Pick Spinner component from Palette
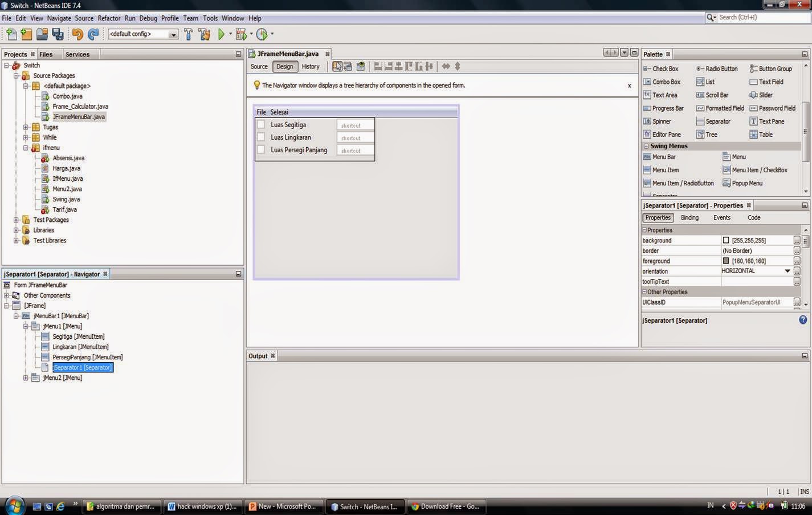 tap(657, 121)
